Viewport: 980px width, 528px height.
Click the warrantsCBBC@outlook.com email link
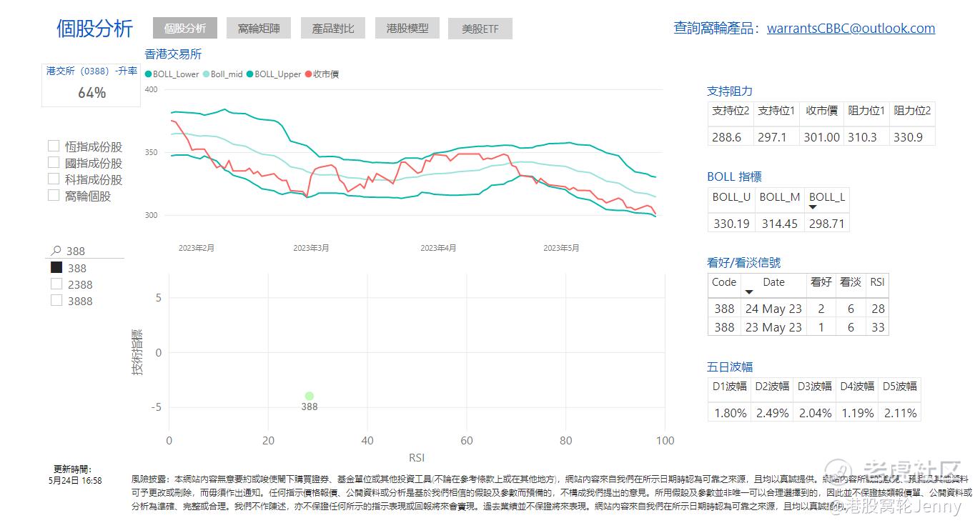point(851,29)
